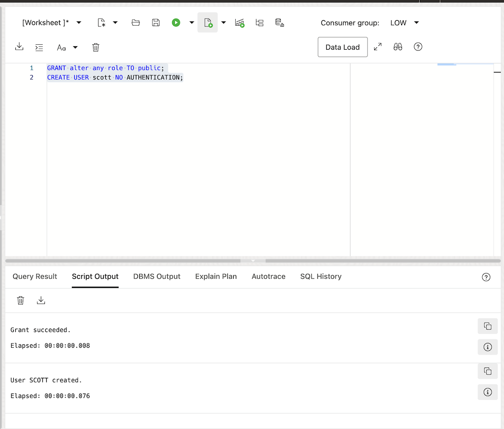Expand the Run Statement dropdown arrow

[x=191, y=23]
